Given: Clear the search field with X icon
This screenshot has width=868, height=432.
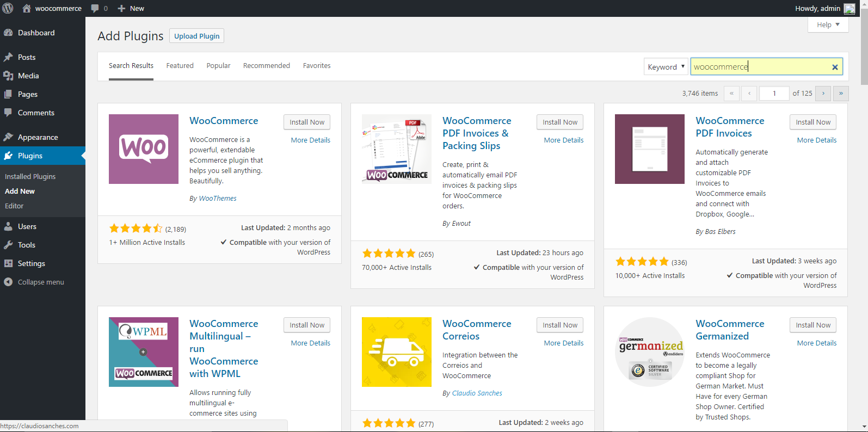Looking at the screenshot, I should [835, 67].
